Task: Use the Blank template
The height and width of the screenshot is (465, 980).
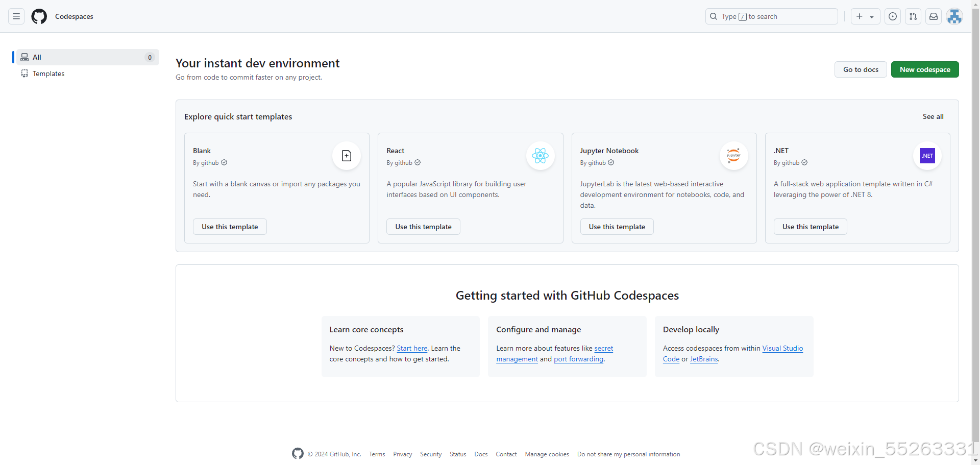Action: 230,227
